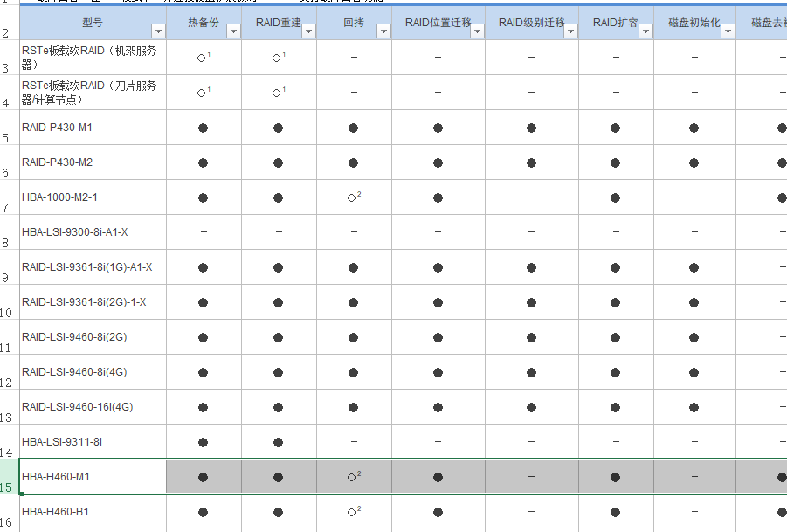Select the RSTe板载软RAID（刀片服务器/计算节点） cell
The width and height of the screenshot is (787, 532).
tap(93, 93)
